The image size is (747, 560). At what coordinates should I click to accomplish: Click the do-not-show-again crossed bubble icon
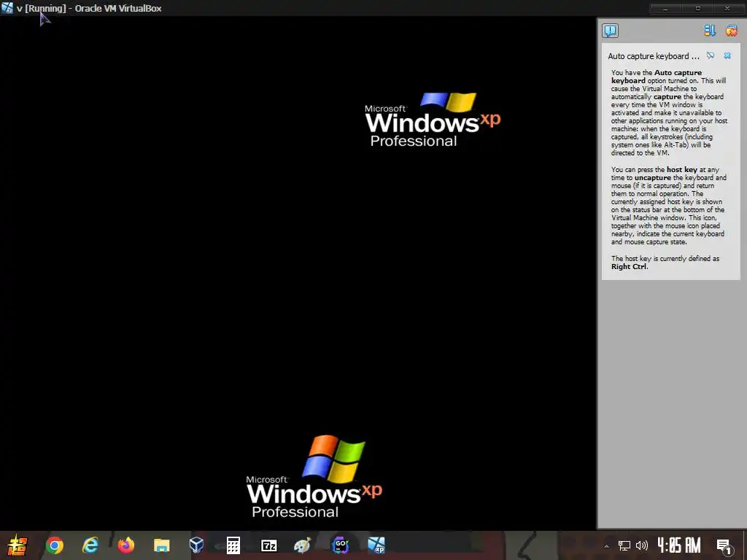(x=711, y=55)
